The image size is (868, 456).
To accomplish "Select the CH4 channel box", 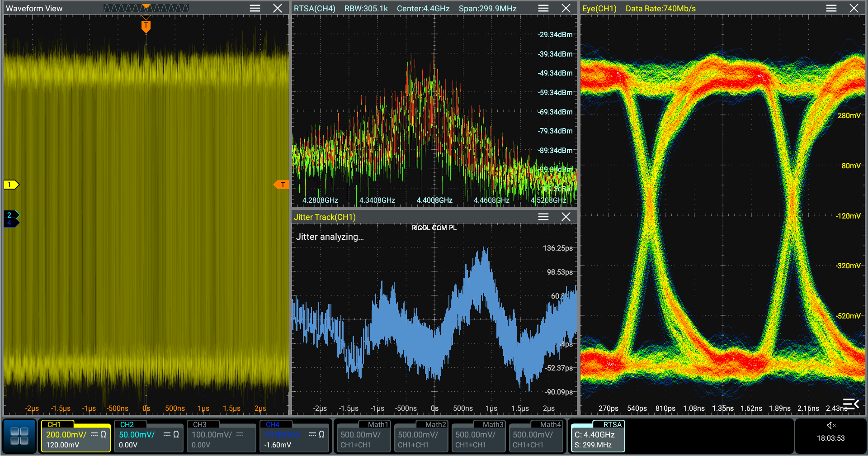I will click(x=294, y=436).
